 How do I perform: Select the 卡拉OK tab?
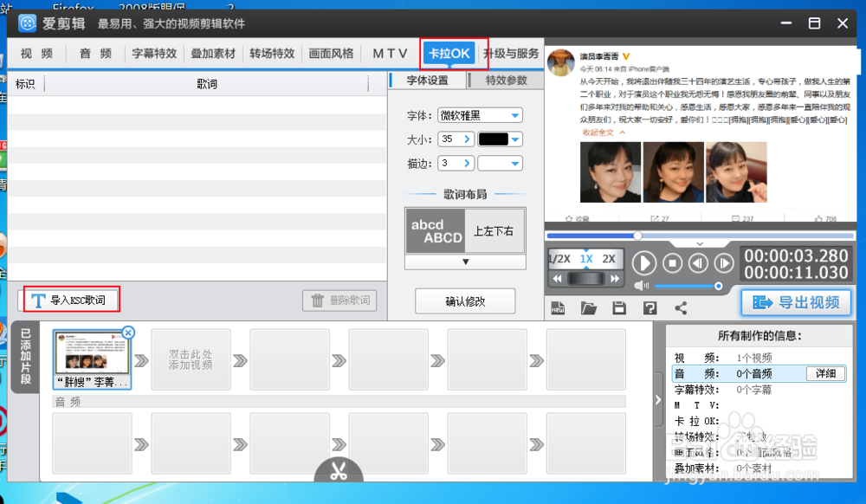[449, 54]
